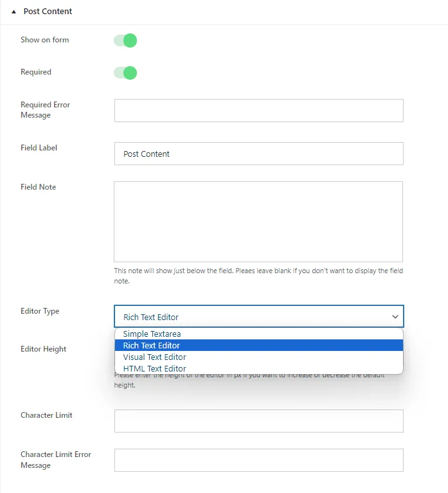Viewport: 448px width, 493px height.
Task: Click the Post Content section title
Action: tap(48, 12)
